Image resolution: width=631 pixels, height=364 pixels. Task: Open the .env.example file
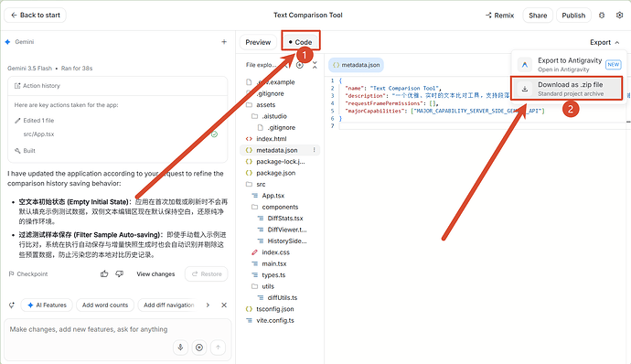click(275, 82)
